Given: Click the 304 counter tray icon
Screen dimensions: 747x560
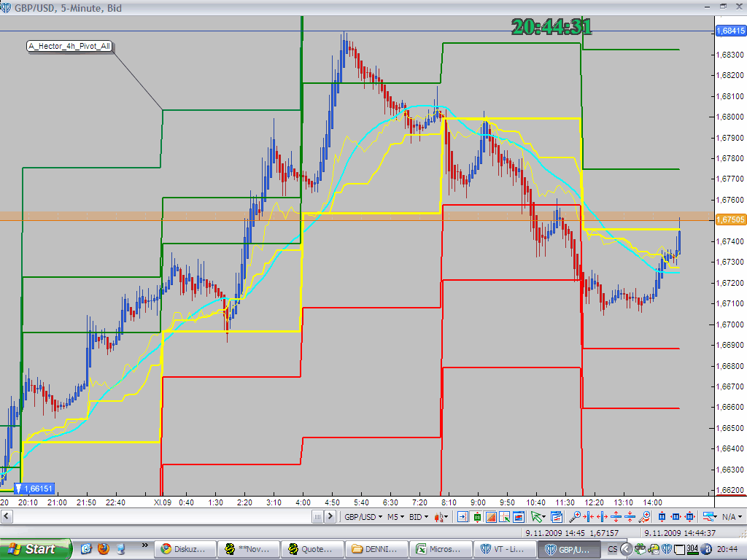Looking at the screenshot, I should point(692,549).
